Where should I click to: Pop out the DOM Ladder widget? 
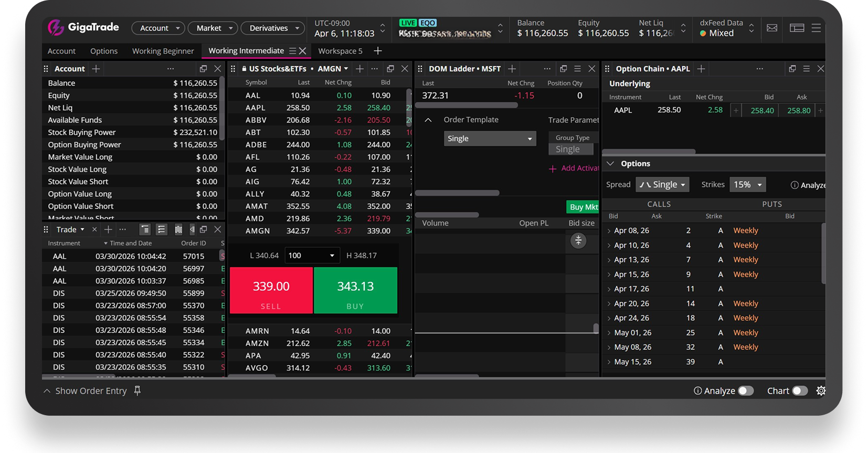pos(564,69)
